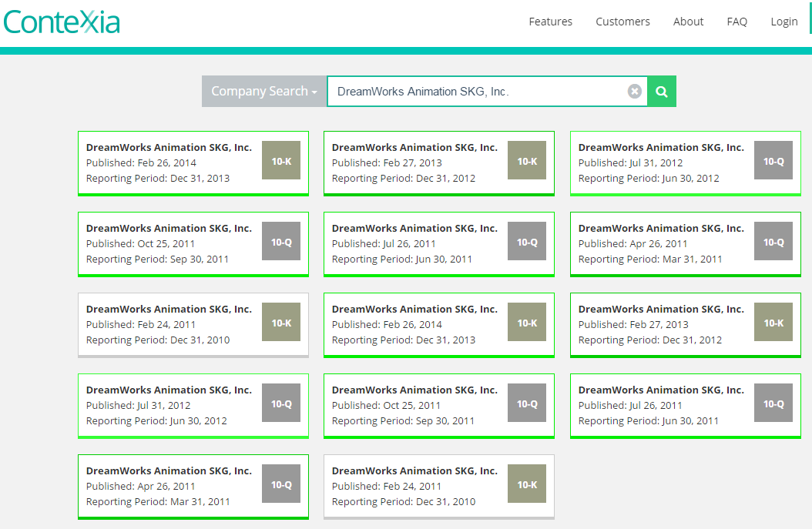Click the Contexxia logo
Image resolution: width=812 pixels, height=529 pixels.
point(62,22)
